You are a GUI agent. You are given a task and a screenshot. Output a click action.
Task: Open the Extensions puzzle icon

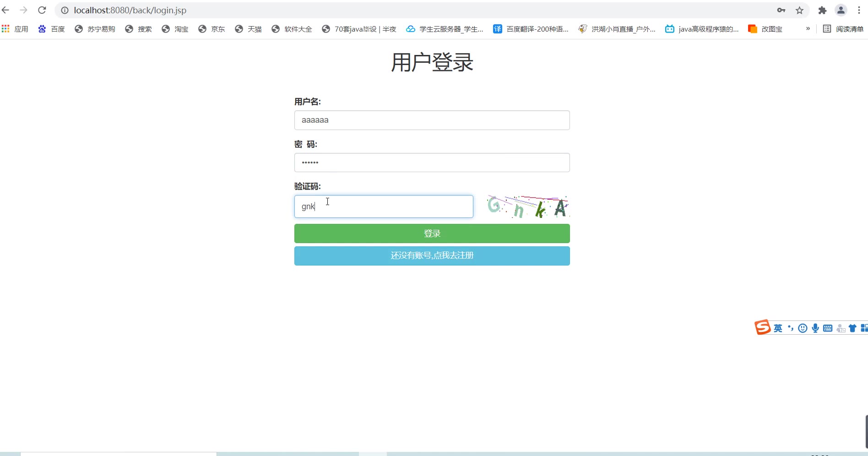coord(823,10)
